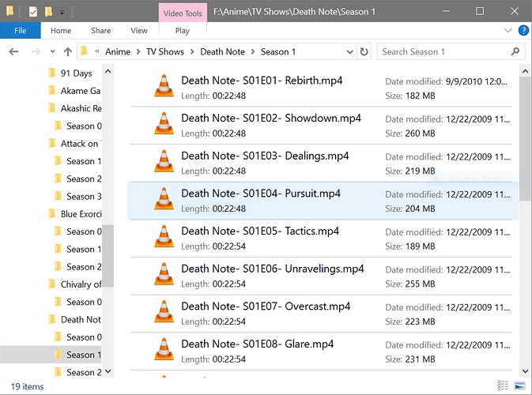Switch to details view icon in status bar

[504, 386]
